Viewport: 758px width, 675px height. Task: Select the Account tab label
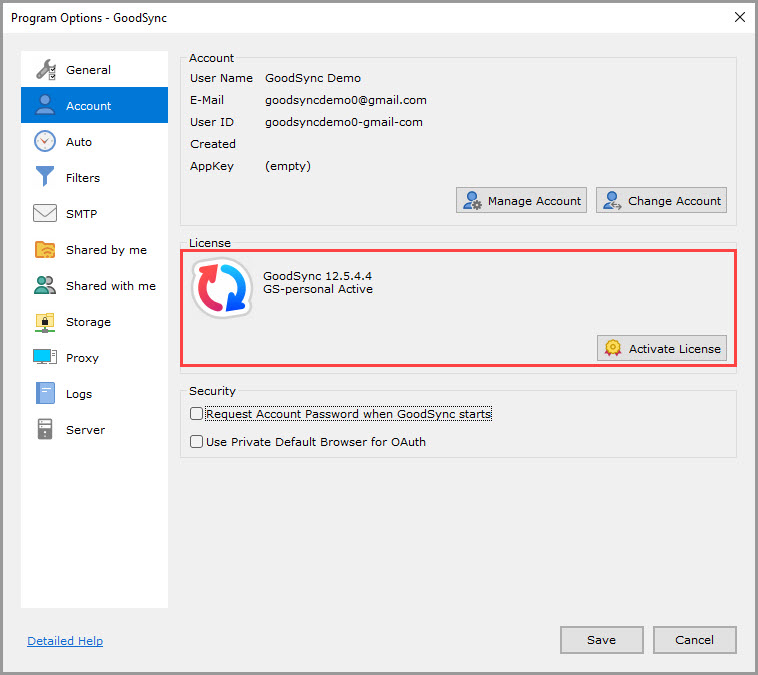(x=88, y=106)
